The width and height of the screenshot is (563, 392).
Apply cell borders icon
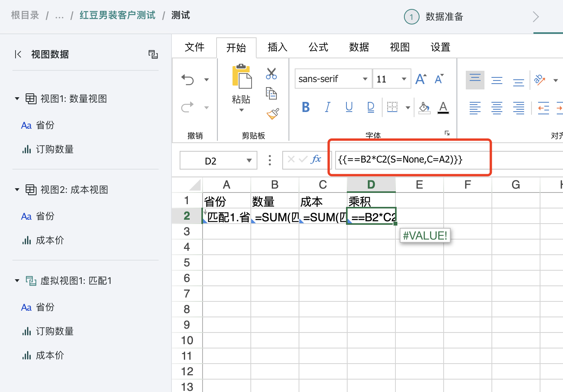click(392, 107)
